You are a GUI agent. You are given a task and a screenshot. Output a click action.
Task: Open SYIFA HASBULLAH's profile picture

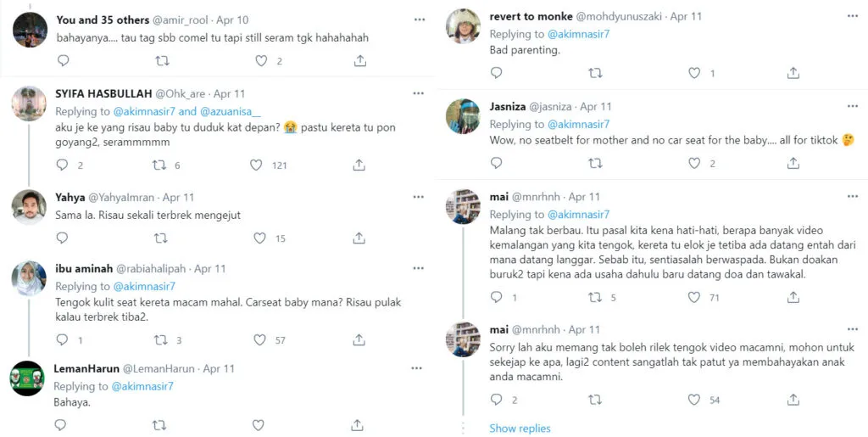pyautogui.click(x=30, y=104)
